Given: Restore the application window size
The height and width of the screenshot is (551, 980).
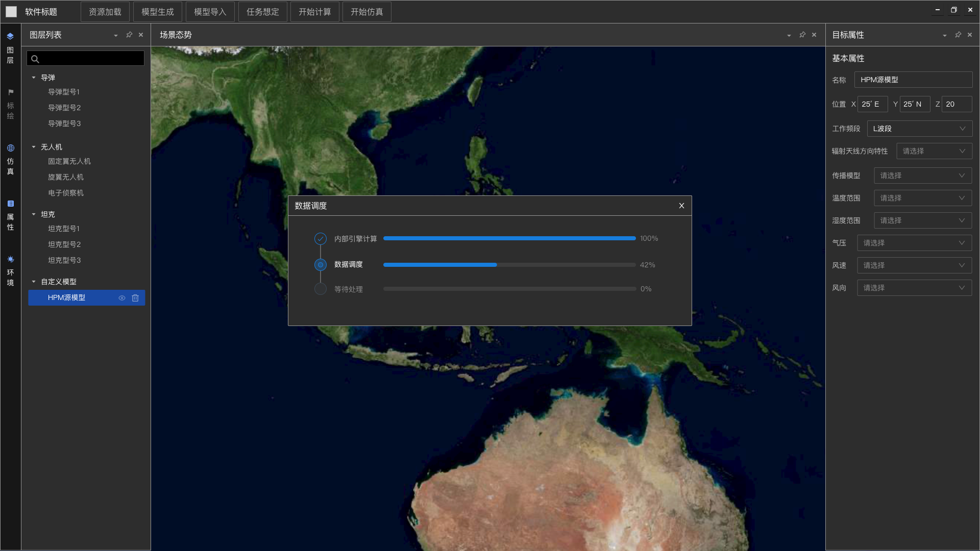Looking at the screenshot, I should point(953,10).
